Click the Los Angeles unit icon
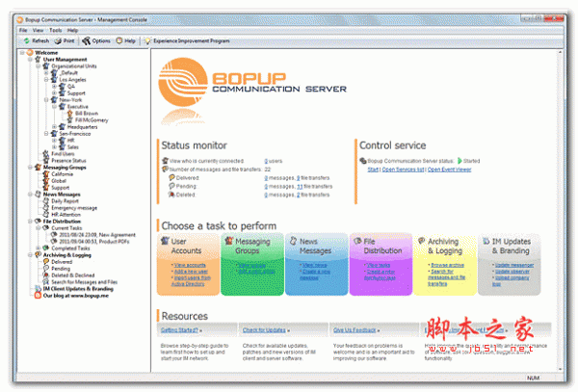This screenshot has height=392, width=578. point(54,80)
